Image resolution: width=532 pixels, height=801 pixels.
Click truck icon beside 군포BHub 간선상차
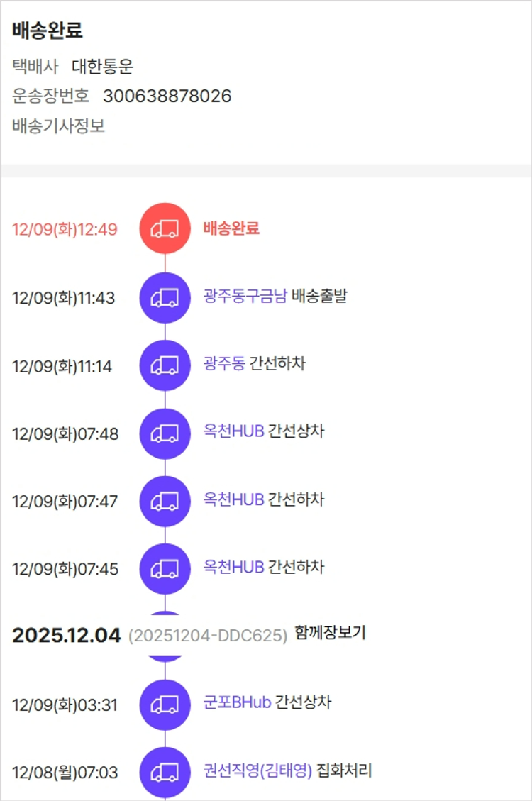[165, 705]
